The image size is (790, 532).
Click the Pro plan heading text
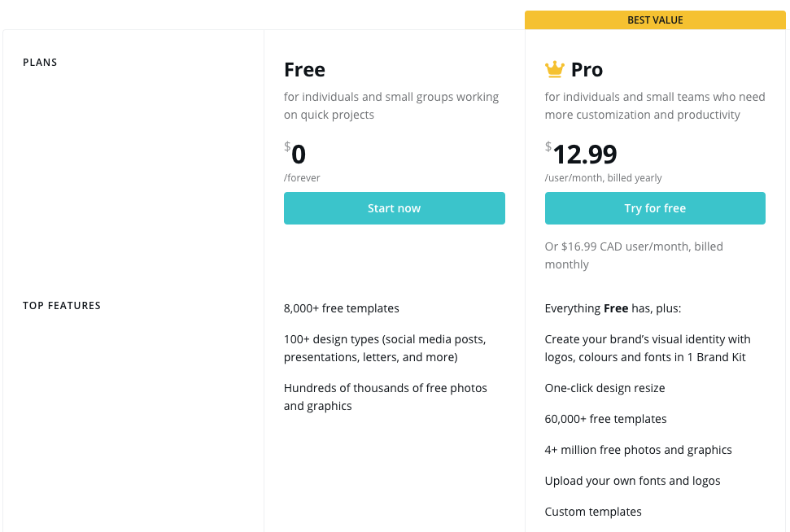tap(587, 69)
